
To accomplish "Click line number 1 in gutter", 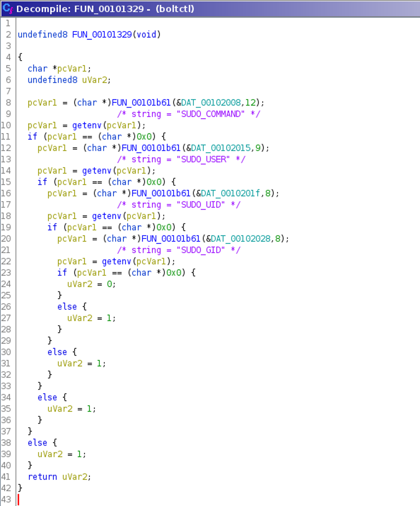I will pyautogui.click(x=8, y=23).
